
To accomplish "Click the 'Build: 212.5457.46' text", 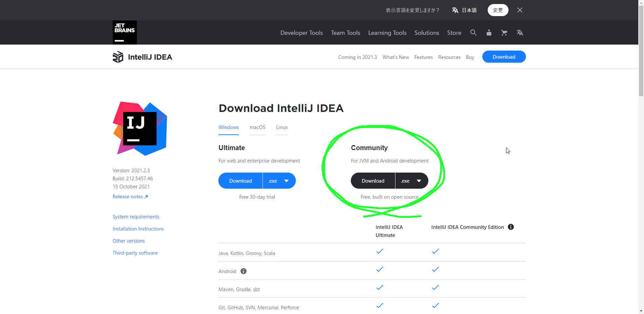I will click(132, 179).
